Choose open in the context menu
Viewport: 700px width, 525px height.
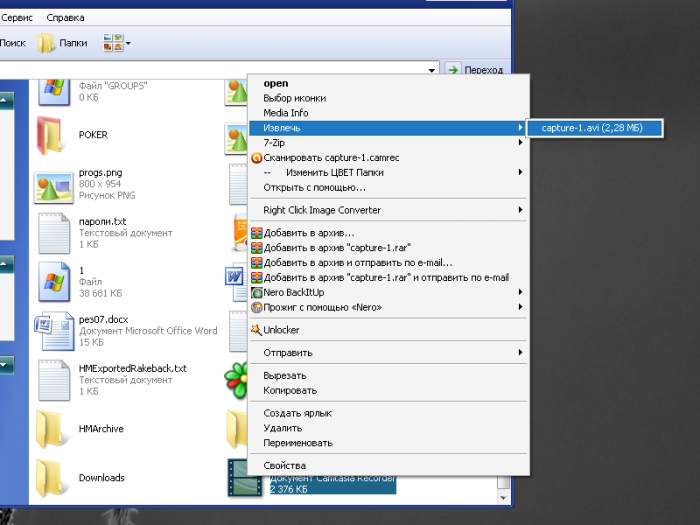(x=388, y=83)
